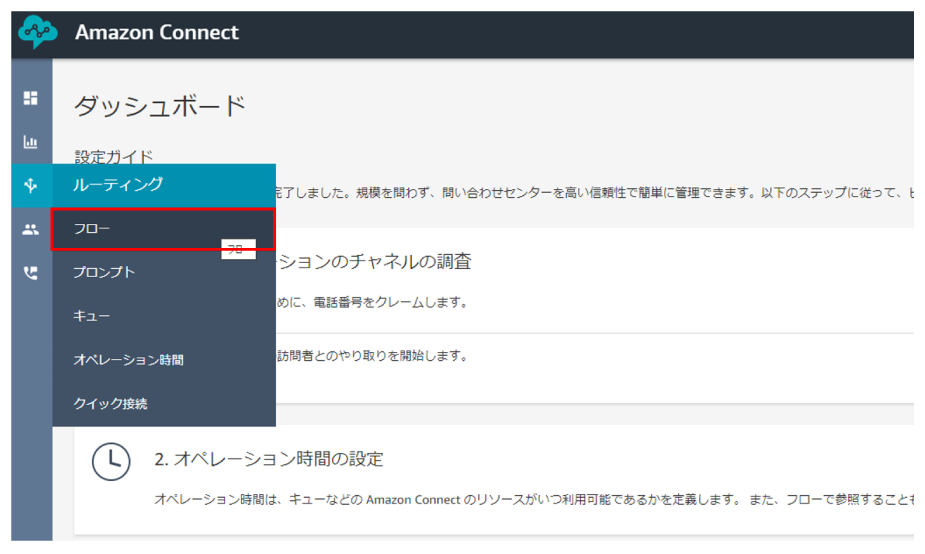Open step 2. オペレーション時間の設定 heading
This screenshot has width=925, height=554.
[269, 459]
